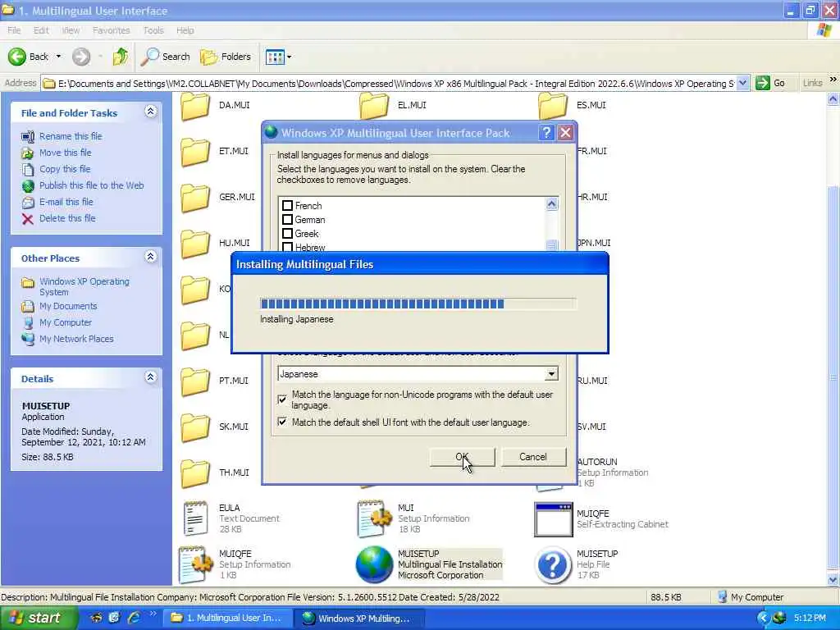Click OK in the MUI Pack dialog
840x630 pixels.
click(x=463, y=456)
